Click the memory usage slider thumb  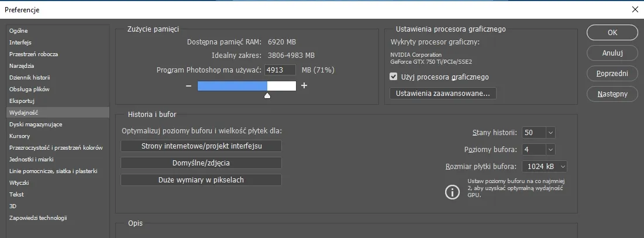pos(267,96)
